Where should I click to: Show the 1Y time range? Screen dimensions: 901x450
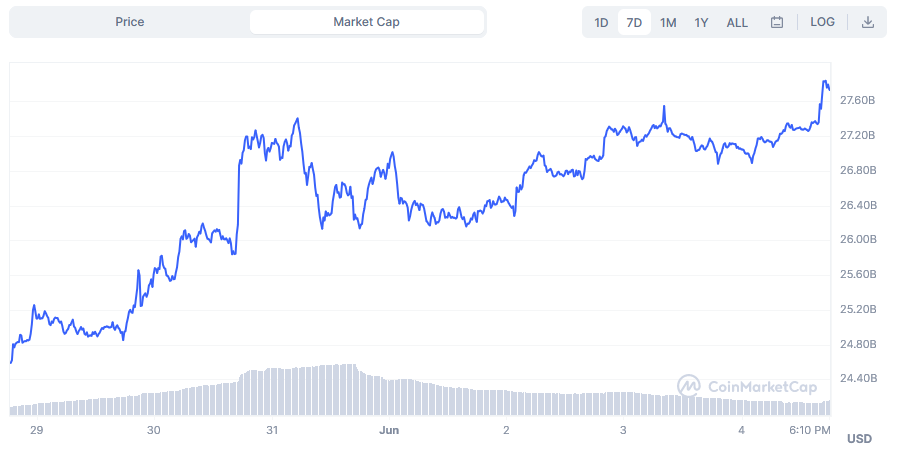[x=701, y=22]
